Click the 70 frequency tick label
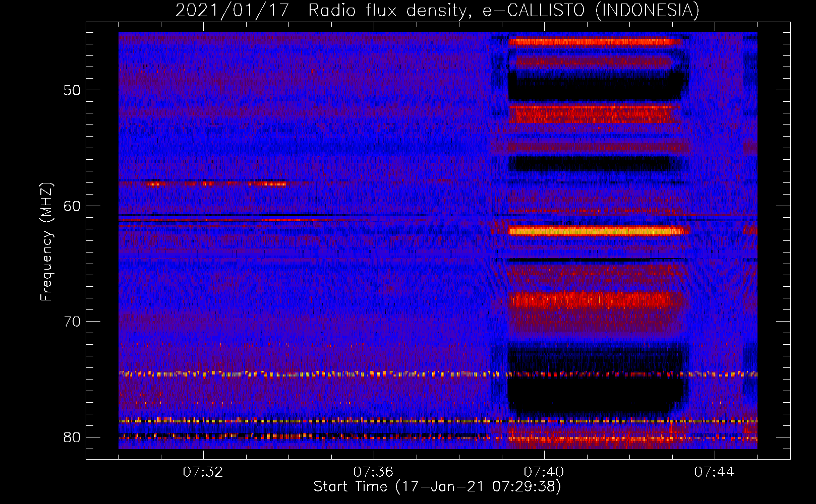The width and height of the screenshot is (816, 504). pyautogui.click(x=72, y=322)
